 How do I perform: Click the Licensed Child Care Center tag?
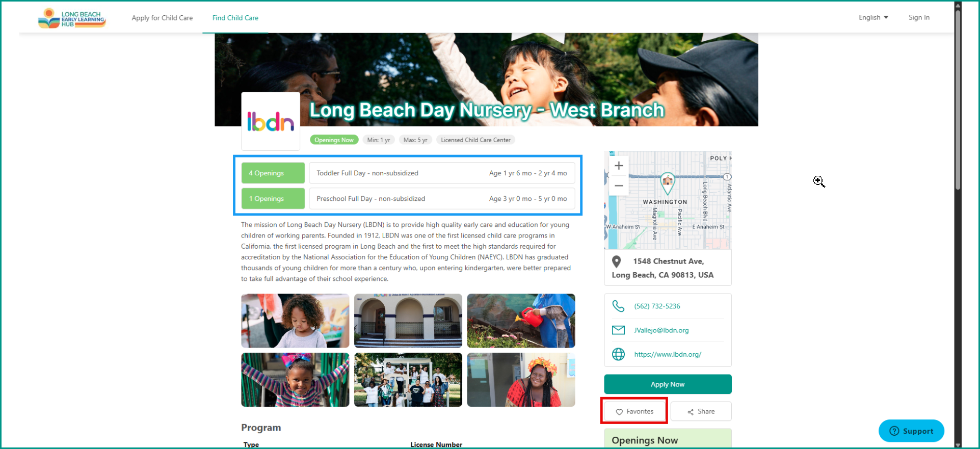pyautogui.click(x=475, y=140)
